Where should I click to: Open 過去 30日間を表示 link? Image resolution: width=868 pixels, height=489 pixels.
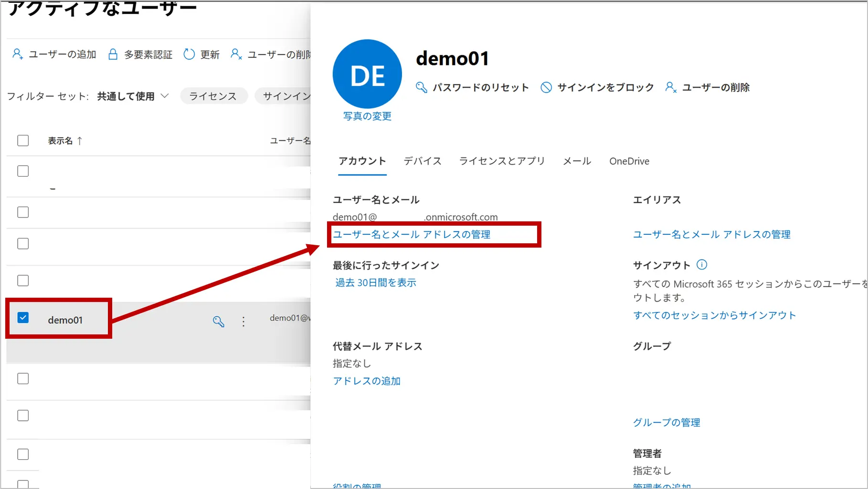(375, 283)
